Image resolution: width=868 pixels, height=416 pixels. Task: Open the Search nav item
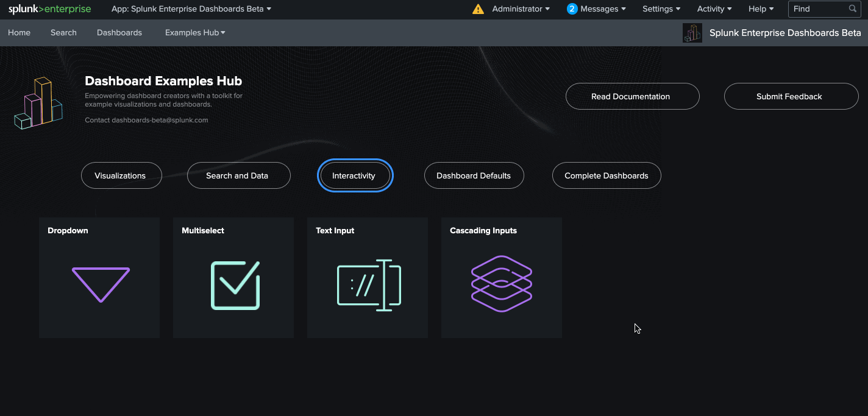click(x=63, y=33)
